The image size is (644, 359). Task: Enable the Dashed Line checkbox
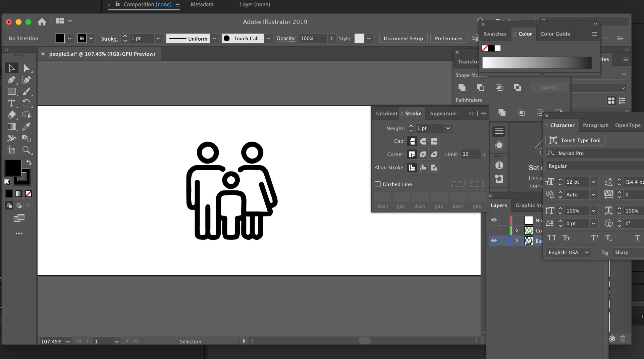coord(378,184)
